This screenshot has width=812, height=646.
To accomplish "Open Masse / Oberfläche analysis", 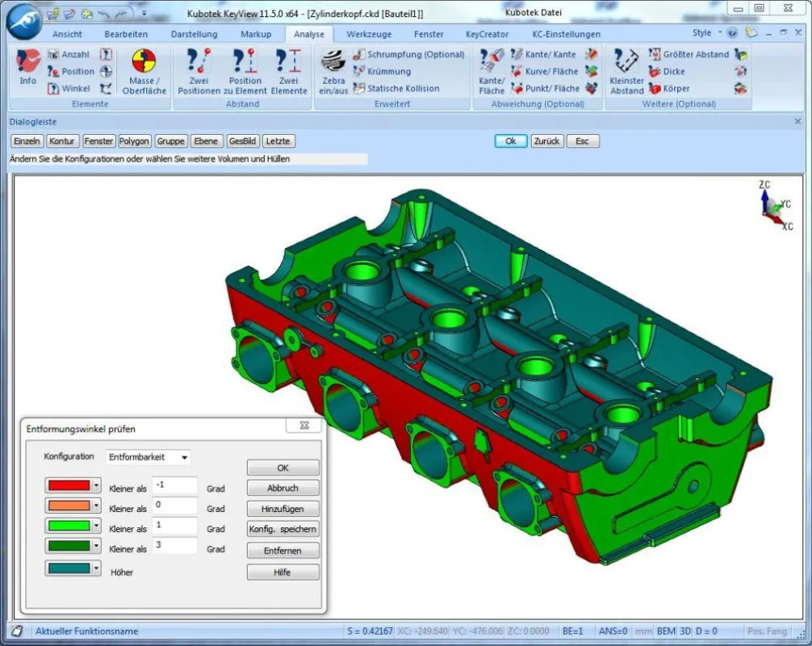I will 144,72.
